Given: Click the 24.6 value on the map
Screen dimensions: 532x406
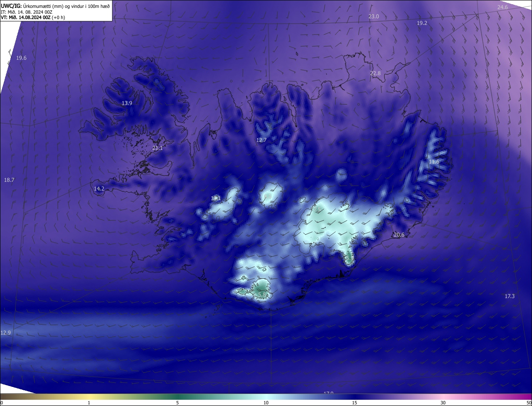Looking at the screenshot, I should (x=502, y=7).
